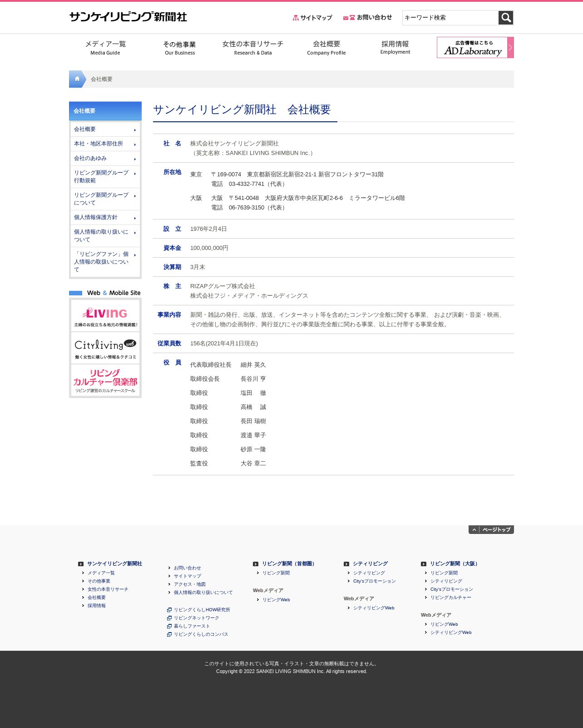Click the home icon in breadcrumb
The width and height of the screenshot is (583, 728).
pyautogui.click(x=77, y=79)
